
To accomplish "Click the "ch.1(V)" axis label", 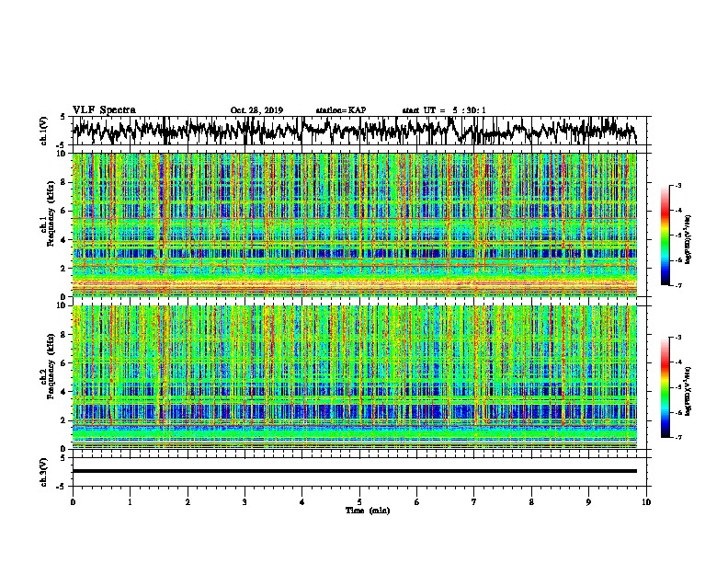I will 43,130.
